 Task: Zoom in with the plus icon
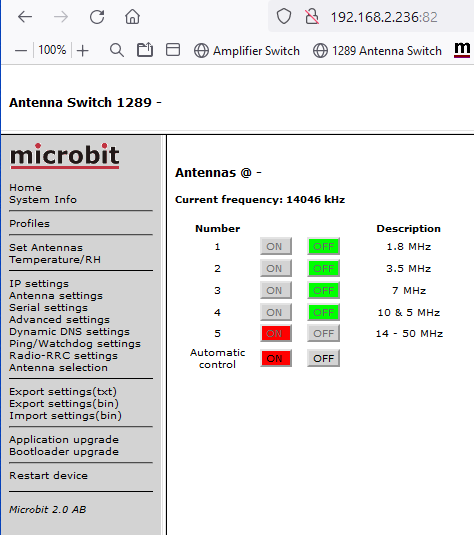83,51
